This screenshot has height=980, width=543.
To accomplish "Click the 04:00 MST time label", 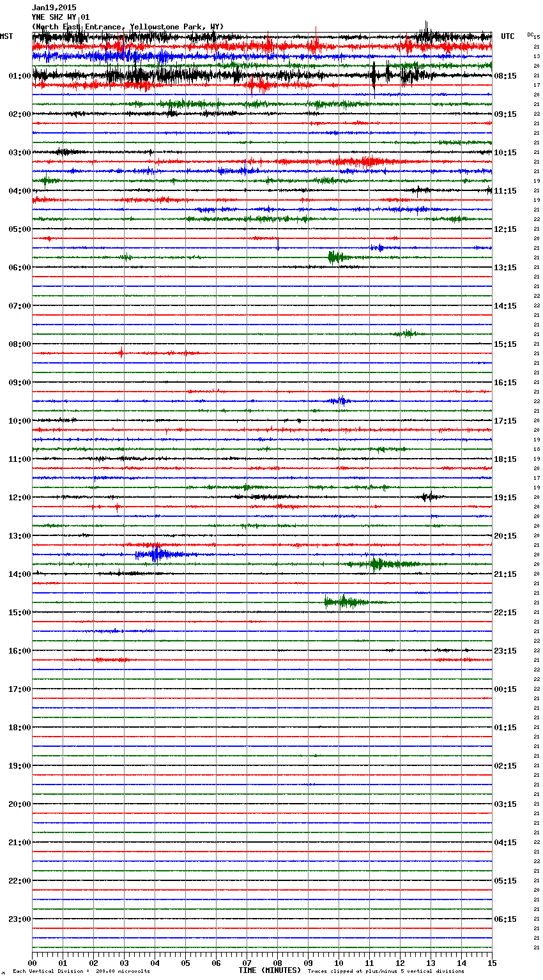I will tap(20, 191).
